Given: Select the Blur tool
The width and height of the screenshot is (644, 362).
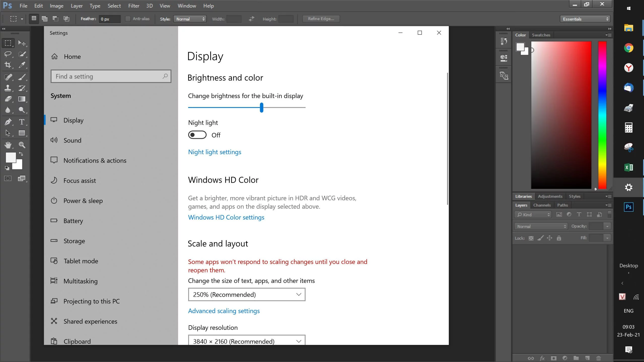Looking at the screenshot, I should (8, 110).
